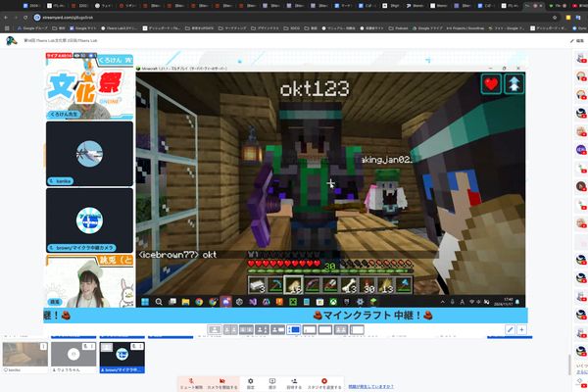This screenshot has height=392, width=588.
Task: Bookmark the page with the star icon
Action: [555, 18]
